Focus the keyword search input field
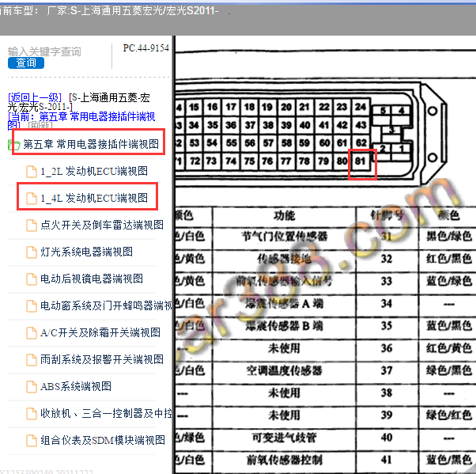The width and height of the screenshot is (476, 474). 44,51
